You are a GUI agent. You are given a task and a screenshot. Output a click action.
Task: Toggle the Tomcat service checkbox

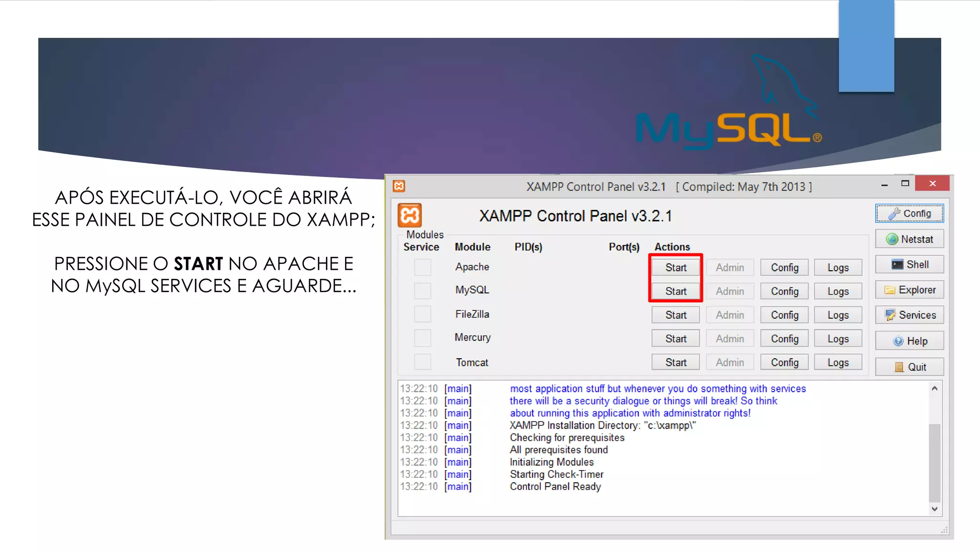tap(423, 362)
